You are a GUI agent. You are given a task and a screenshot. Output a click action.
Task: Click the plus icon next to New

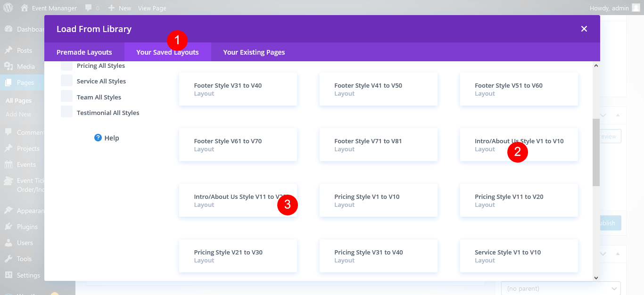pos(111,8)
